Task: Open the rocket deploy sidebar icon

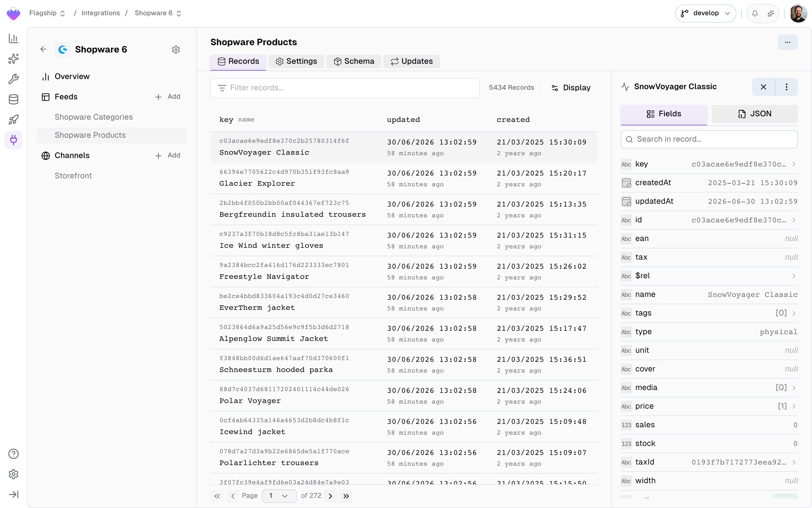Action: [x=14, y=120]
